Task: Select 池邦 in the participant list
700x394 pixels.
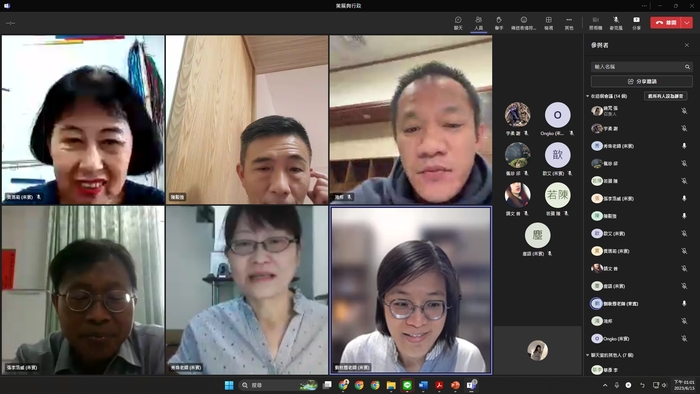Action: (638, 321)
